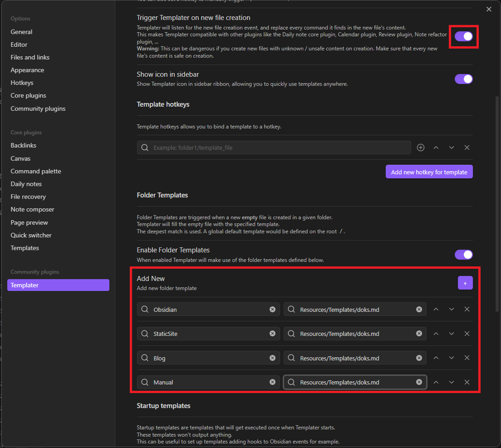Move StaticSite folder template row up
The width and height of the screenshot is (501, 448).
436,334
